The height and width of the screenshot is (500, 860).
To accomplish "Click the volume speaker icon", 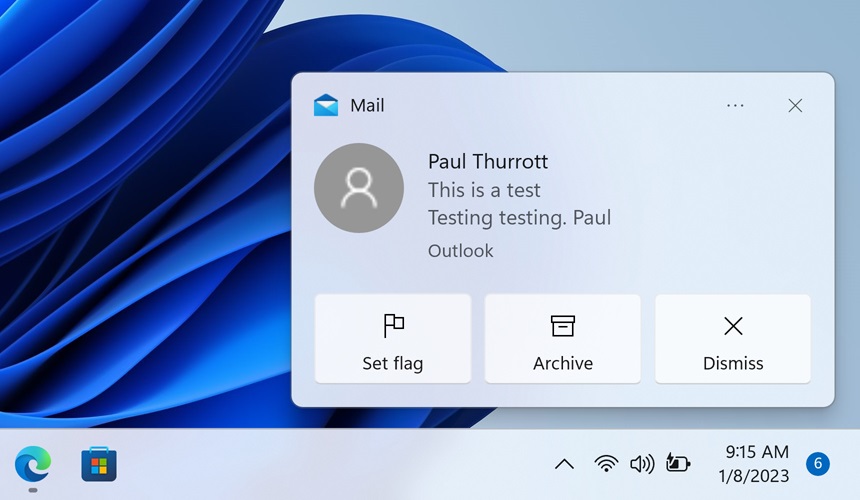I will pos(642,464).
